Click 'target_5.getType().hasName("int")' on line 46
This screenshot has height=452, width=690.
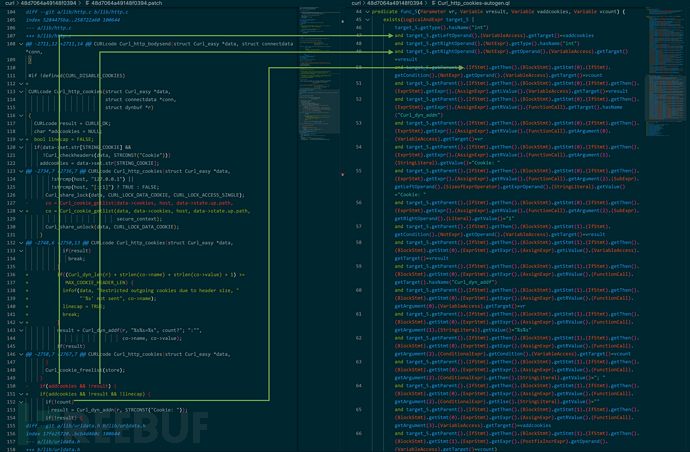pyautogui.click(x=442, y=27)
